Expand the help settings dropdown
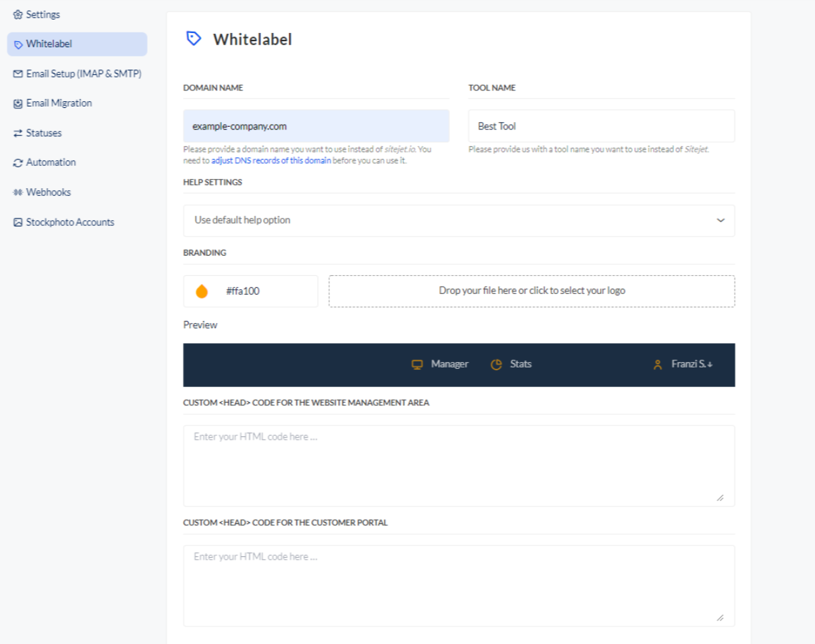Image resolution: width=815 pixels, height=644 pixels. pyautogui.click(x=458, y=221)
